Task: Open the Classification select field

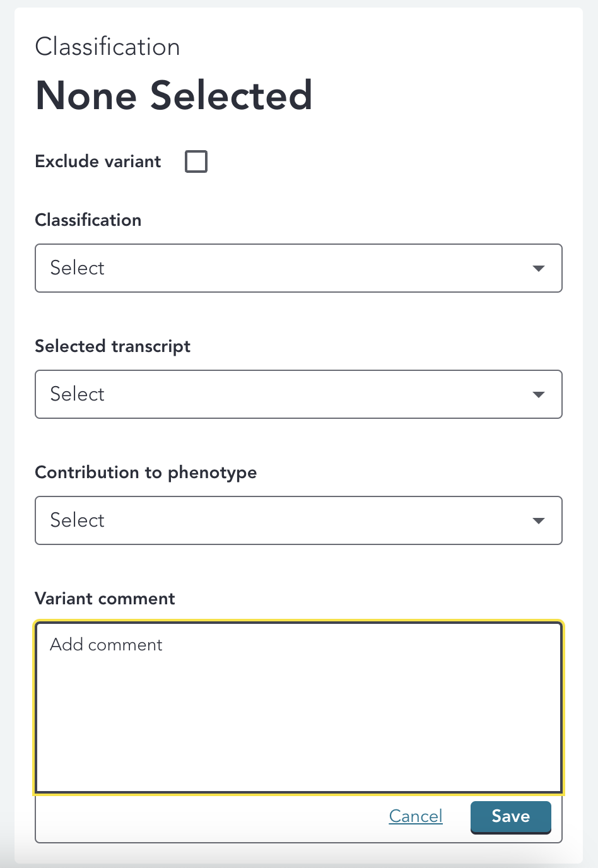Action: coord(298,268)
